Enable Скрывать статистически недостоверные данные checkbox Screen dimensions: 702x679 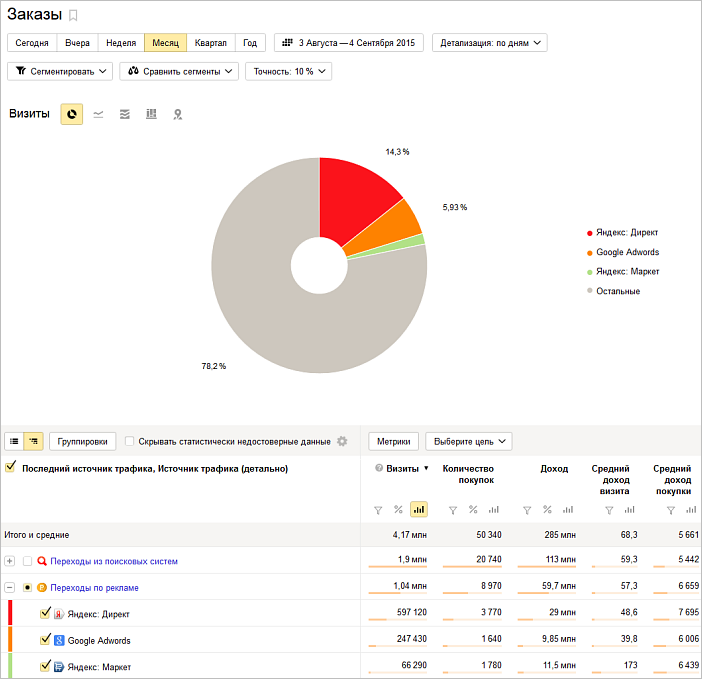129,441
